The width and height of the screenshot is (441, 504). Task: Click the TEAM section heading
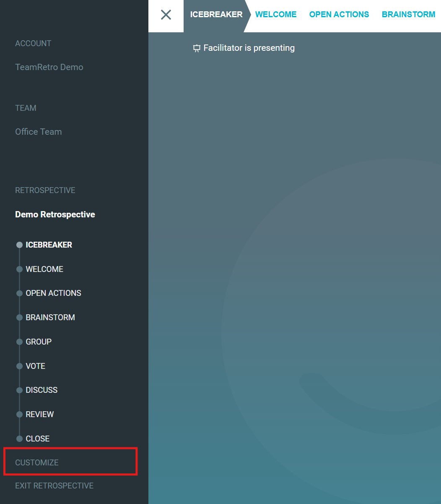point(26,108)
